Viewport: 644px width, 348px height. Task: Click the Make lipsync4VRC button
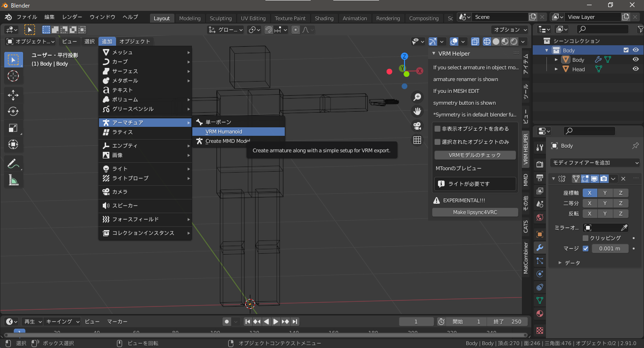pyautogui.click(x=475, y=212)
